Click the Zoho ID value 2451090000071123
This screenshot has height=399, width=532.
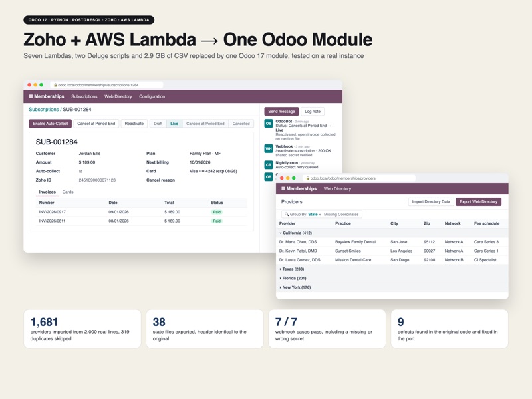point(97,180)
